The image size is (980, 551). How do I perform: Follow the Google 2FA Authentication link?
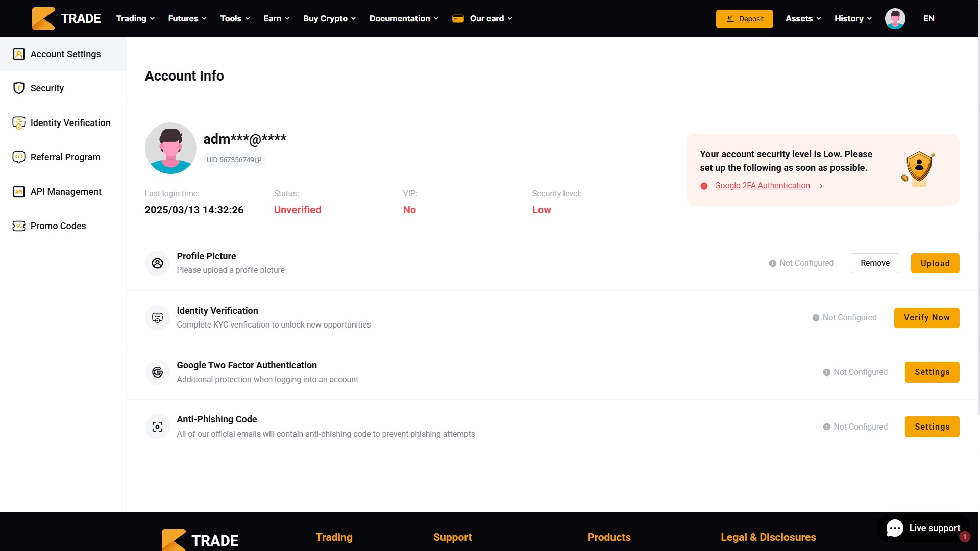point(762,186)
